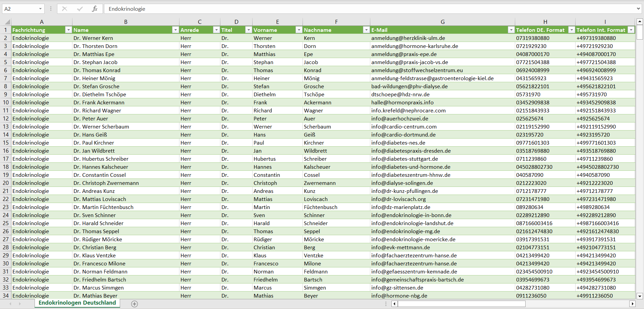This screenshot has height=309, width=644.
Task: Select column I header
Action: click(605, 22)
